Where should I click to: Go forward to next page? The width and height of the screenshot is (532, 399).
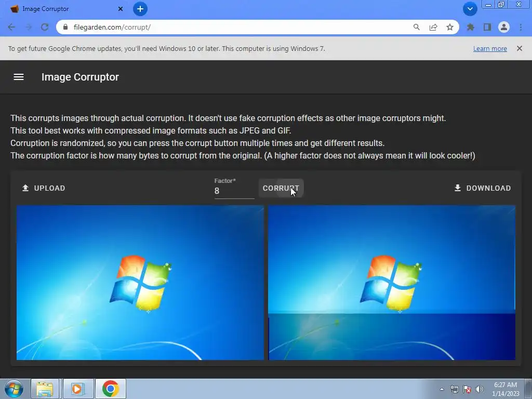point(29,27)
